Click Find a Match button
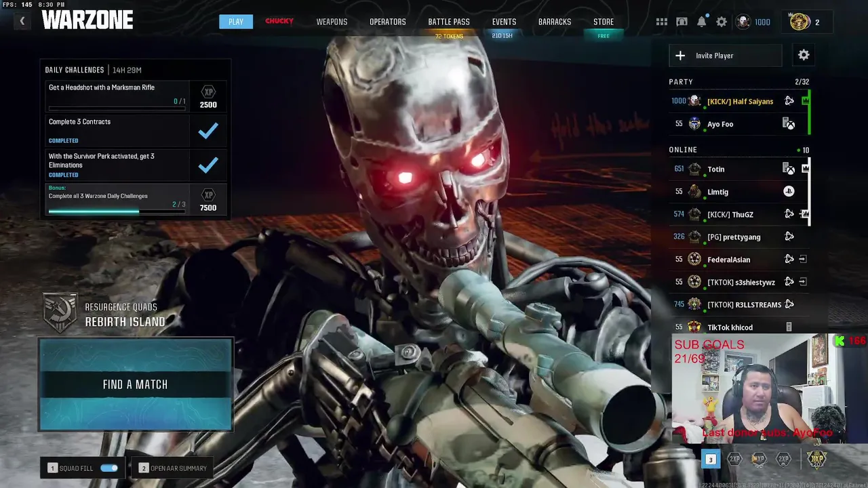 pyautogui.click(x=136, y=384)
